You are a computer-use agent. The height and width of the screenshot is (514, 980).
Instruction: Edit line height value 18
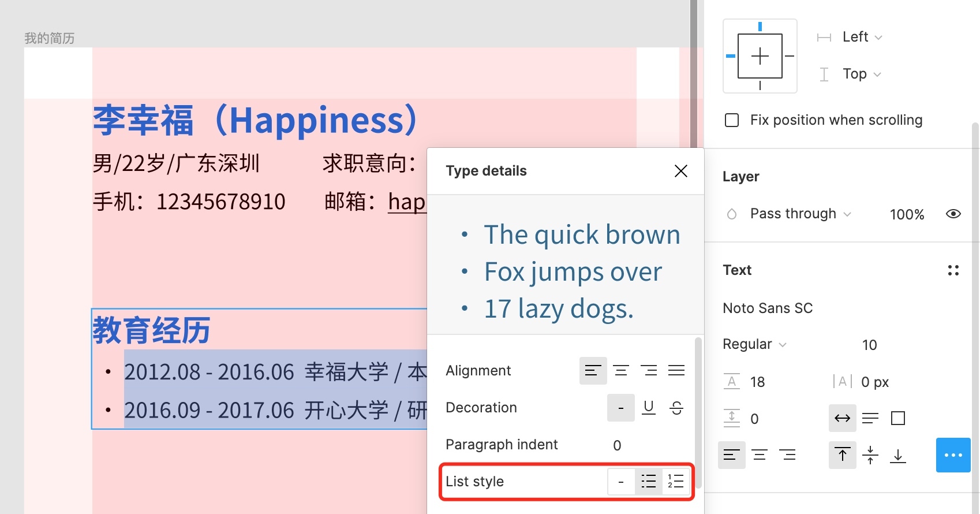click(x=757, y=382)
